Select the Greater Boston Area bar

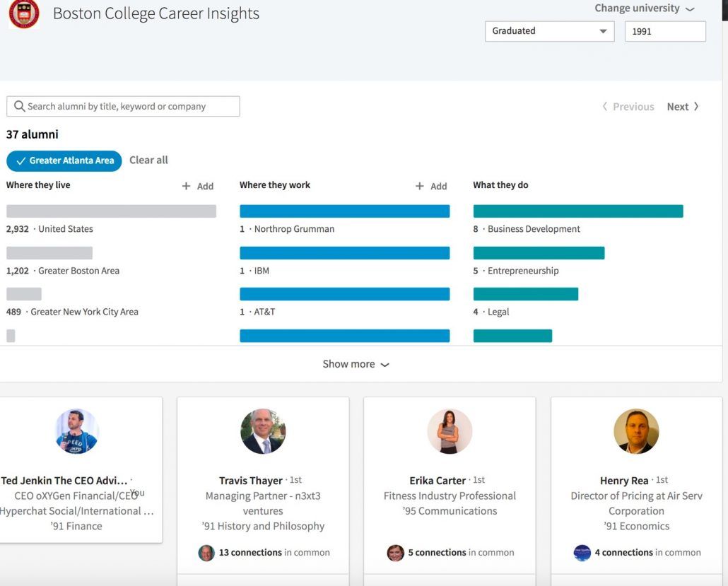[49, 253]
